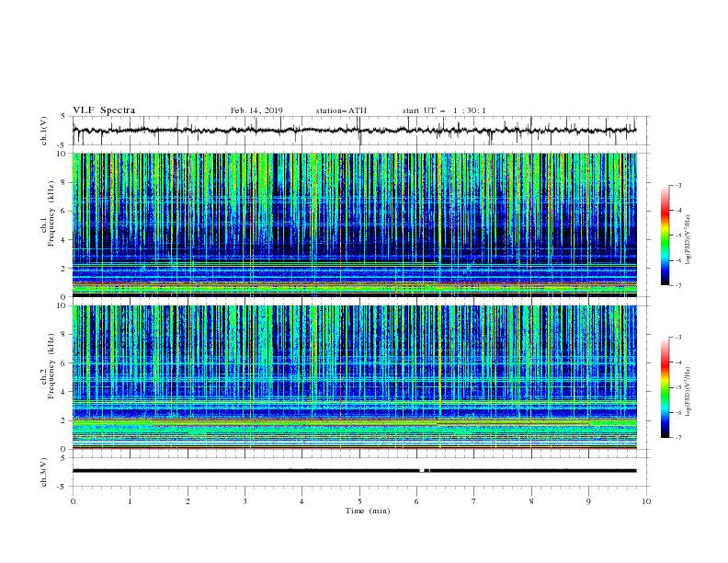Click the "ch.3(V)" axis label

44,472
